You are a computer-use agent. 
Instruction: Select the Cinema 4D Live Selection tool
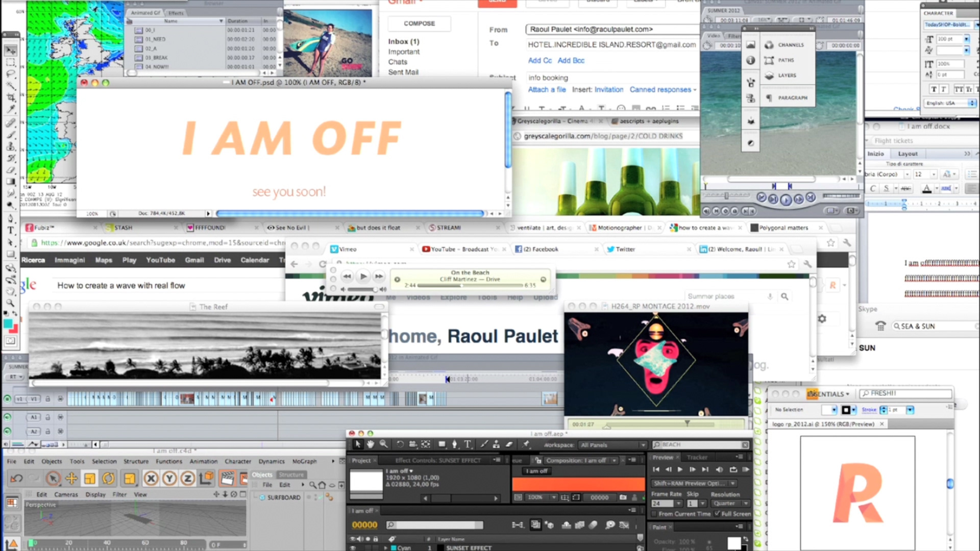point(53,479)
